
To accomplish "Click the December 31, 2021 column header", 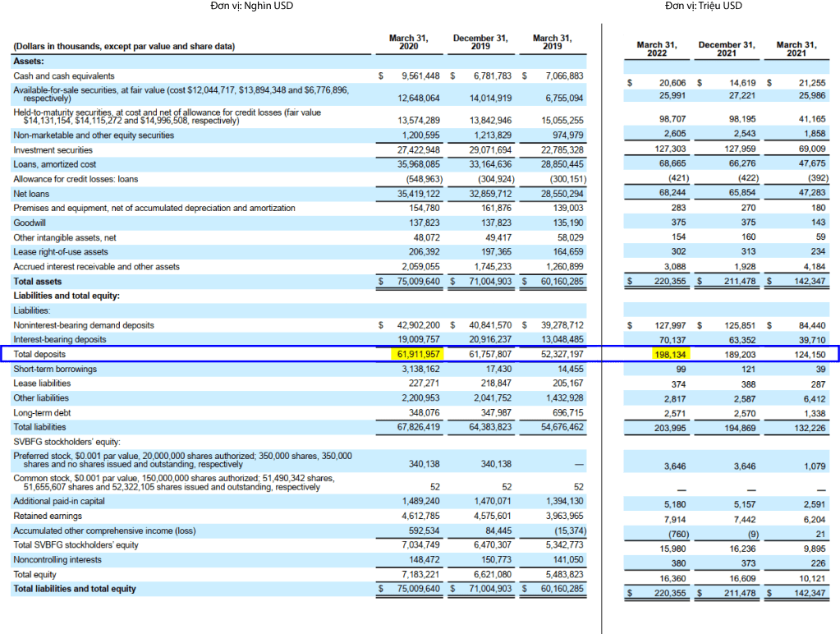I will coord(726,48).
